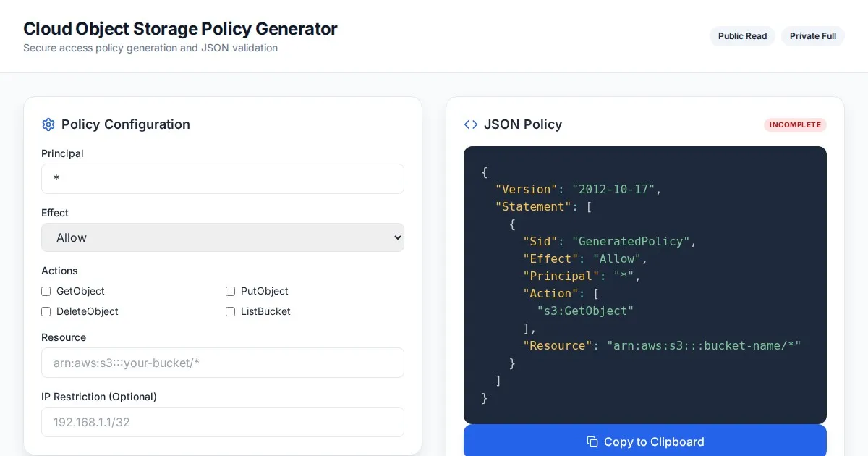Image resolution: width=868 pixels, height=456 pixels.
Task: Enable the GetObject action checkbox
Action: coord(46,291)
